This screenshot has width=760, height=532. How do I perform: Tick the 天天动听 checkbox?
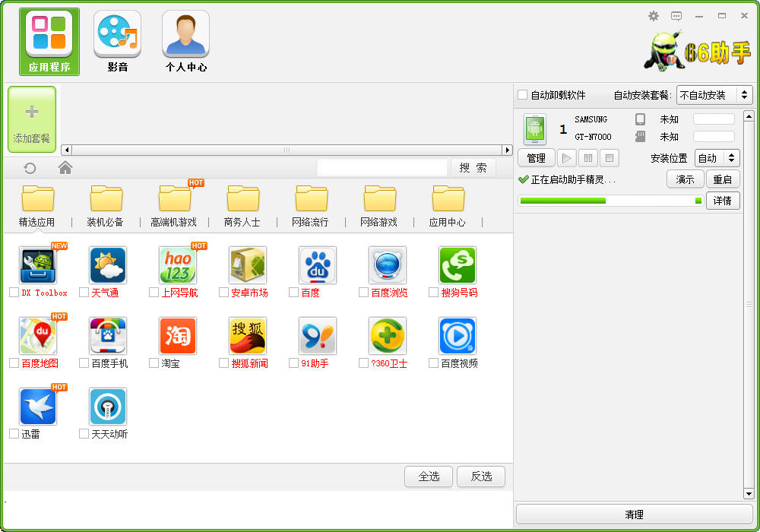84,434
